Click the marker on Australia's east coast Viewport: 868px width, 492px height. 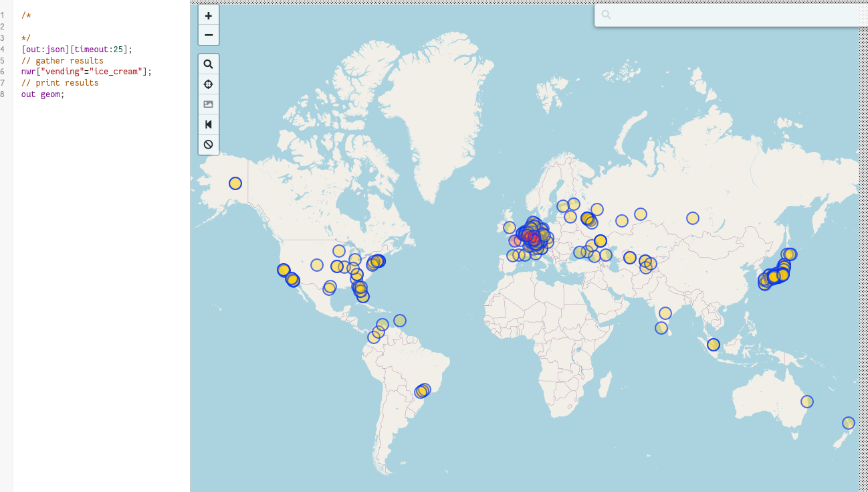point(807,402)
